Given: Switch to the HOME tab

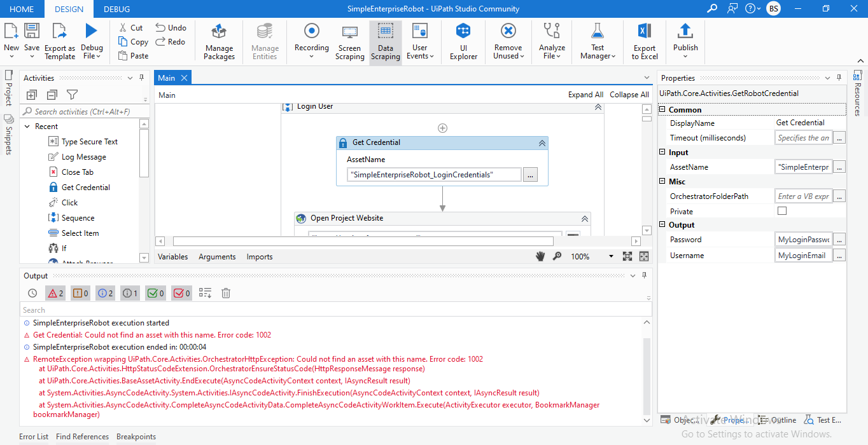Looking at the screenshot, I should [22, 9].
